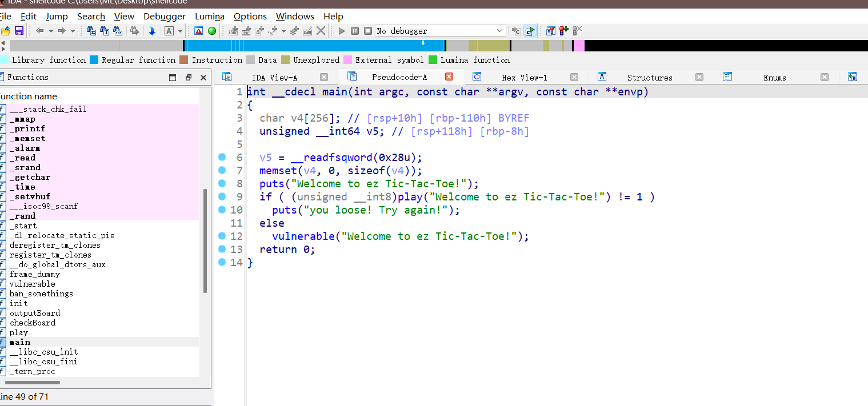Image resolution: width=868 pixels, height=406 pixels.
Task: Close the Pseudocode-A tab
Action: tap(449, 77)
